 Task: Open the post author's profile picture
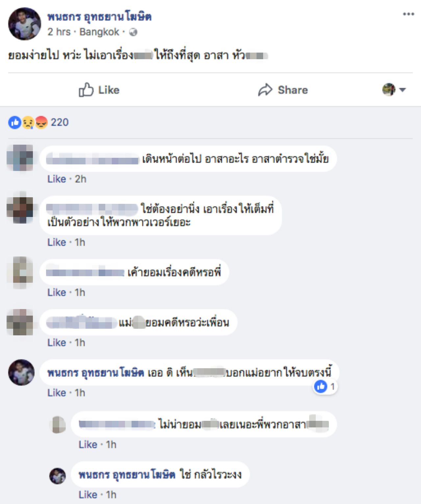24,24
